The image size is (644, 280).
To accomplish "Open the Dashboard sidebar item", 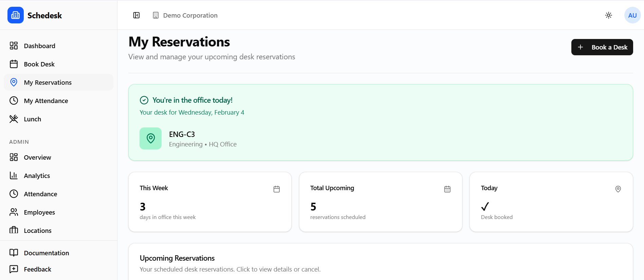I will tap(39, 45).
